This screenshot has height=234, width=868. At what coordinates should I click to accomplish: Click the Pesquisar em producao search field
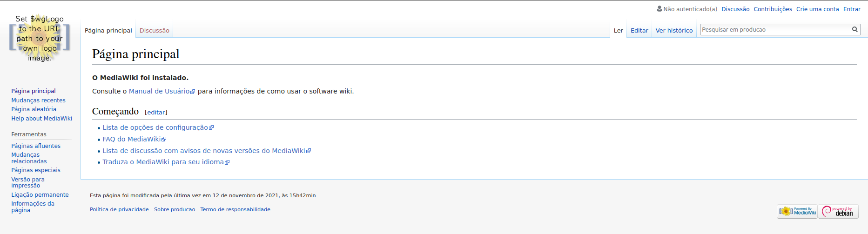pos(775,29)
